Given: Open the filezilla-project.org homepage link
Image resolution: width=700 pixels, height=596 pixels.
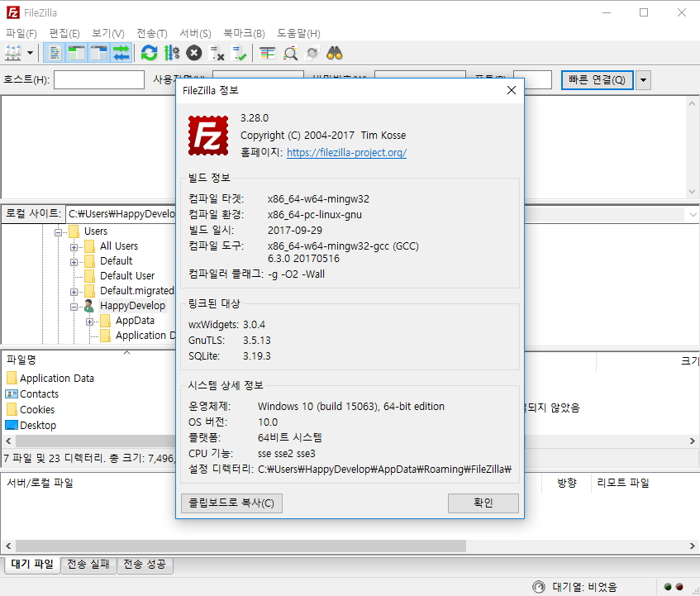Looking at the screenshot, I should (346, 153).
